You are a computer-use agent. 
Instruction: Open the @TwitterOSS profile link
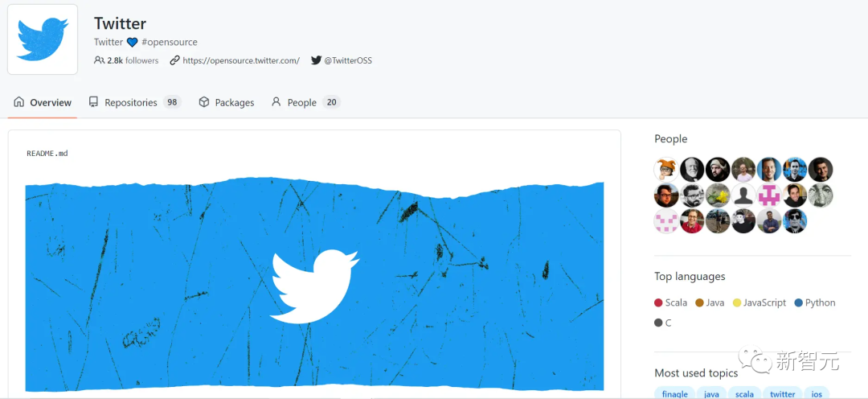coord(348,60)
